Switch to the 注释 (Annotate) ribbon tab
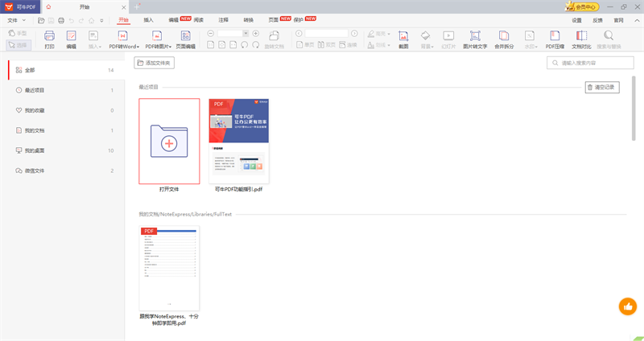644x341 pixels. point(223,18)
